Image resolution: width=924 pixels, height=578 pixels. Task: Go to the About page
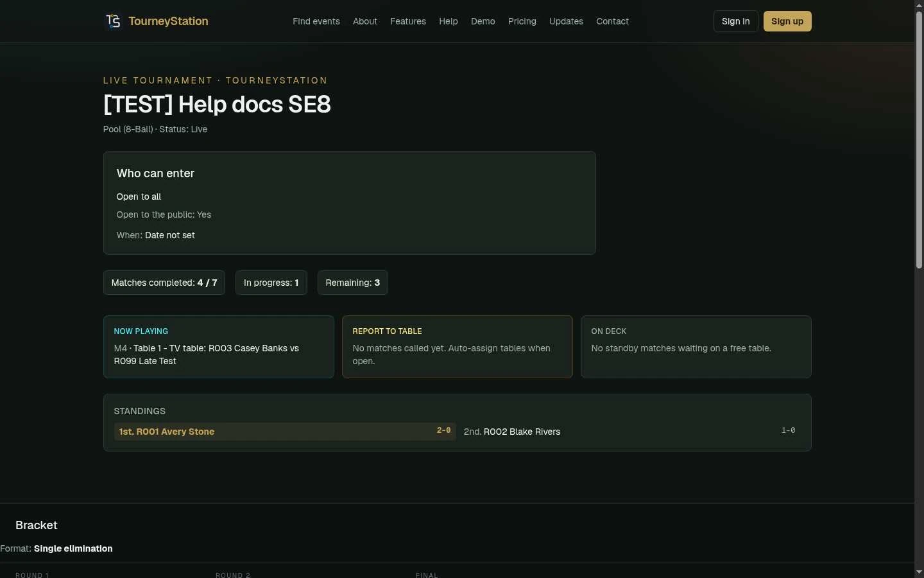click(x=365, y=21)
